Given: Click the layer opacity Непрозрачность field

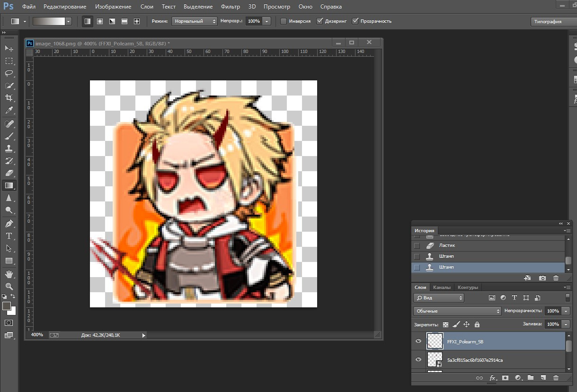Looking at the screenshot, I should [552, 311].
